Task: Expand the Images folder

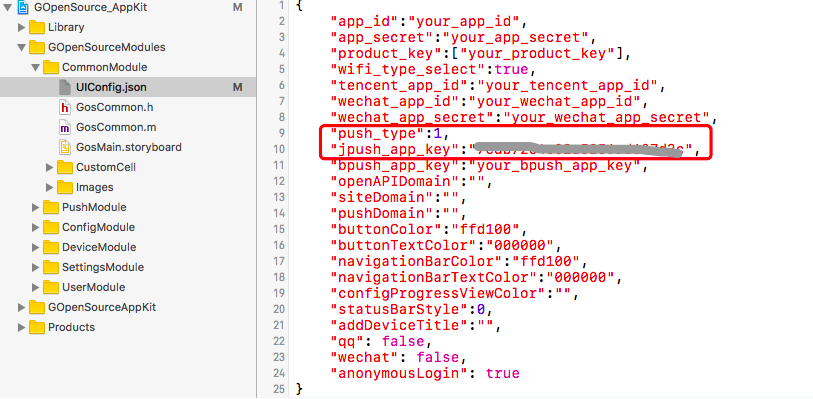Action: [x=50, y=187]
